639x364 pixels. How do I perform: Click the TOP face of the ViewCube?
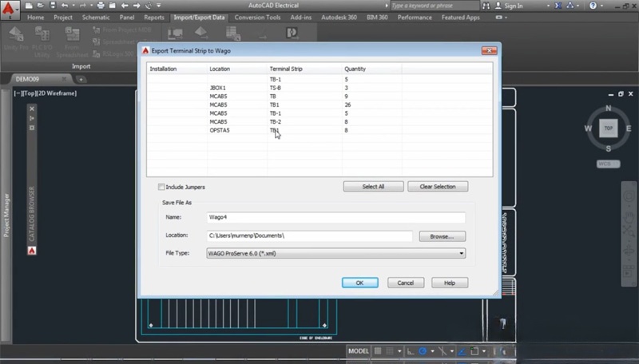coord(609,129)
